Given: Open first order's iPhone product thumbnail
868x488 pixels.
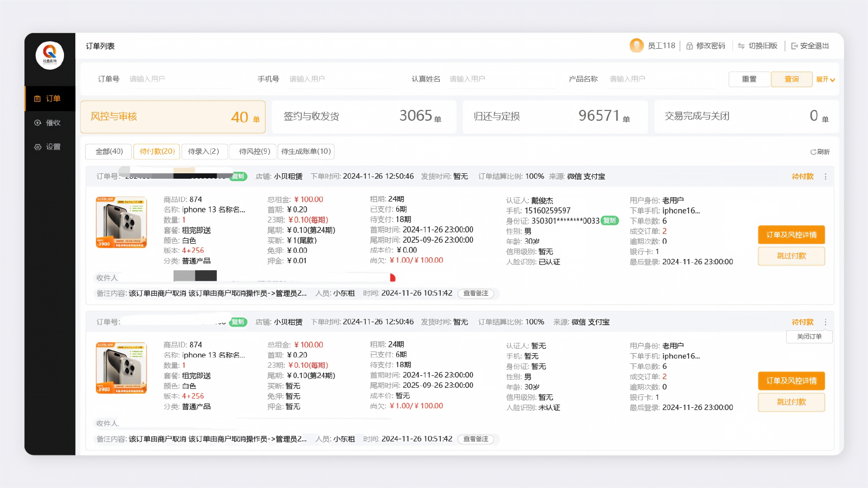Looking at the screenshot, I should coord(121,223).
